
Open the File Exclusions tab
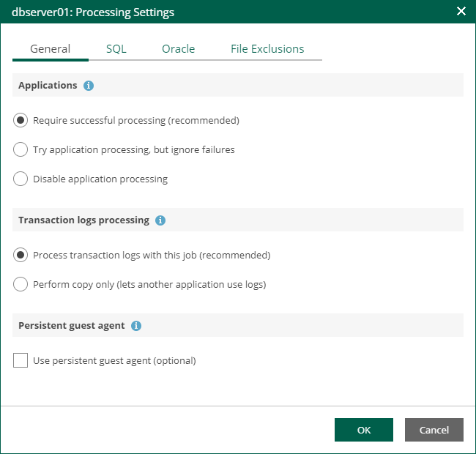(267, 49)
